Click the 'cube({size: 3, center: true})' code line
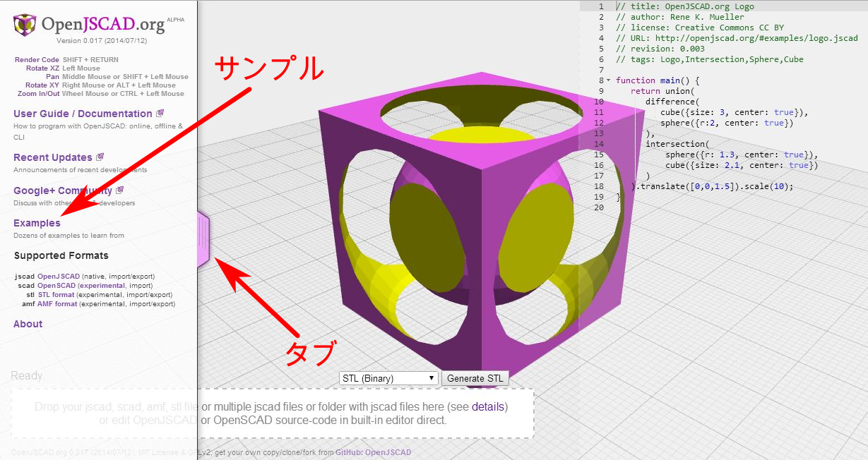 point(734,112)
